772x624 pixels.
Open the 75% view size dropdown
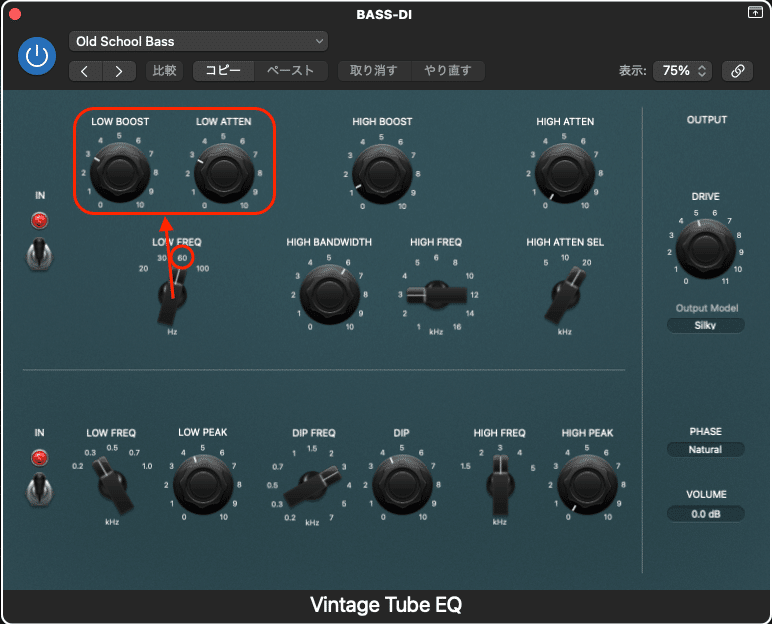[682, 71]
